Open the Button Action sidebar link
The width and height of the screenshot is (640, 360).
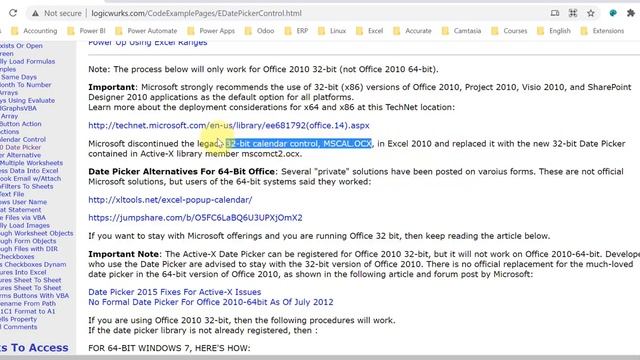(20, 124)
